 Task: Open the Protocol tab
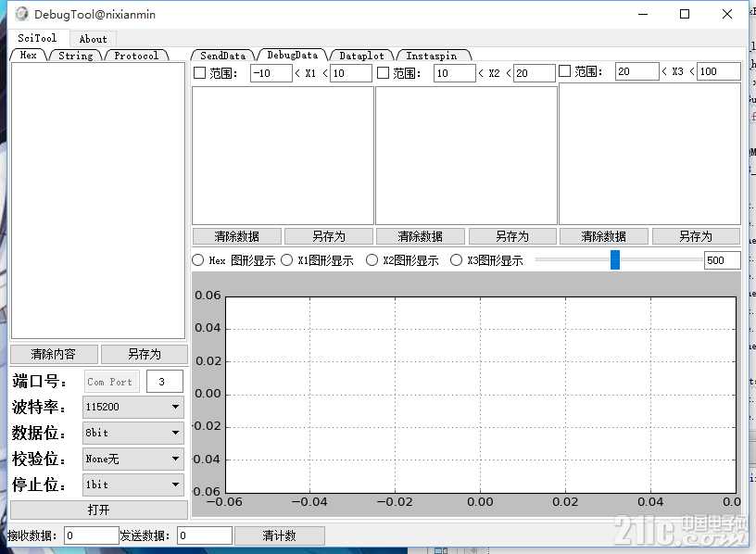(x=136, y=56)
